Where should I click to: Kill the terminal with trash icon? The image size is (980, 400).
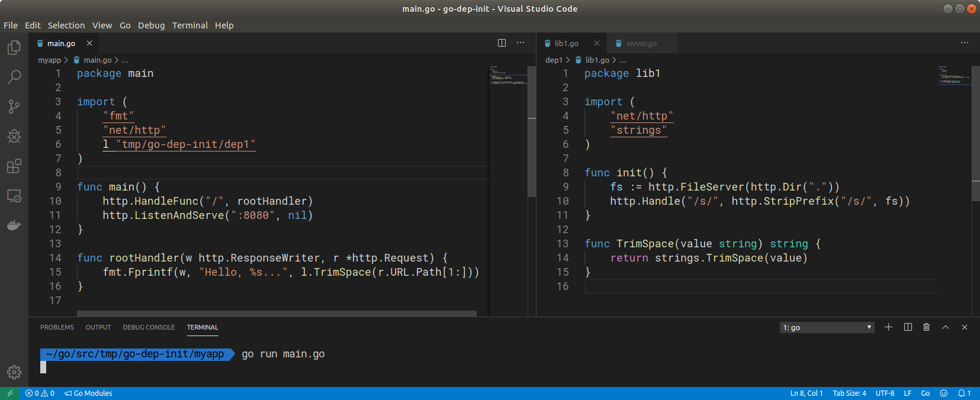[926, 327]
